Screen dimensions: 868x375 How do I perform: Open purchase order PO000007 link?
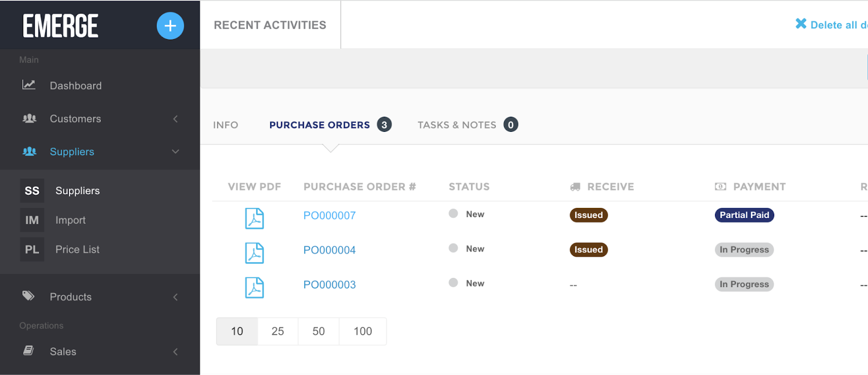(329, 215)
